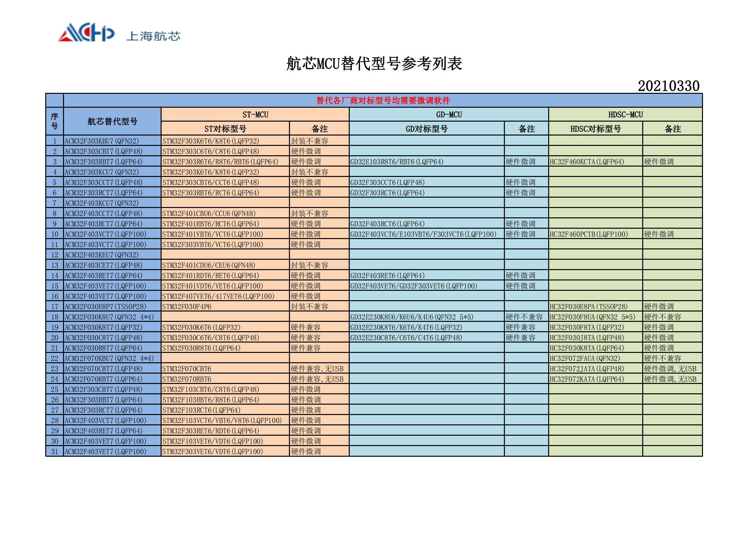Viewport: 756px width, 535px height.
Task: Select cell STM32F030F4P6
Action: (x=225, y=307)
